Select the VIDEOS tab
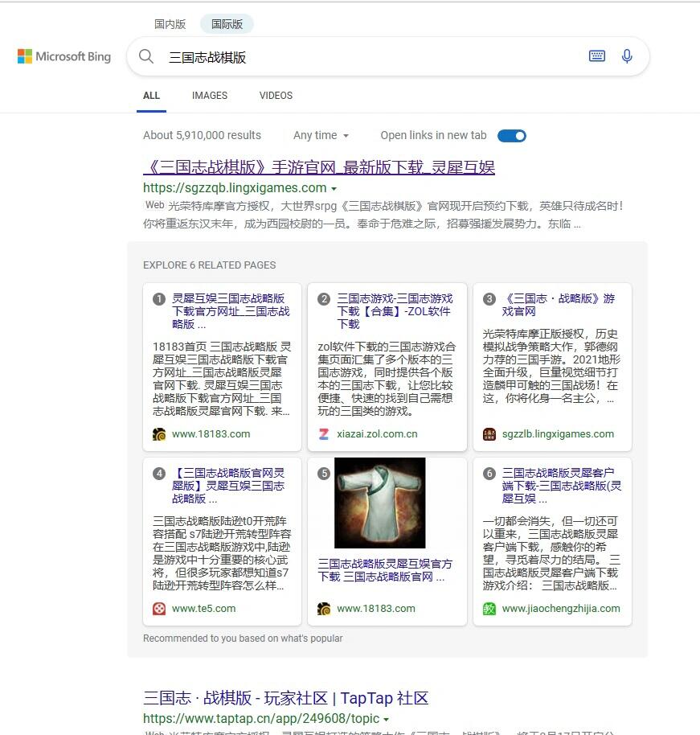Image resolution: width=700 pixels, height=735 pixels. (x=276, y=96)
